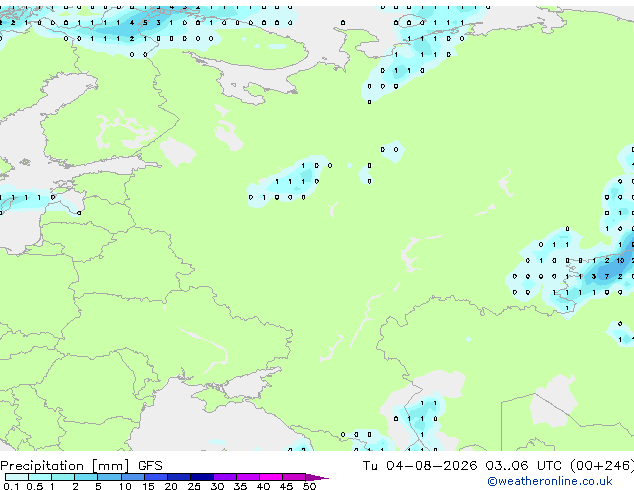Click the 20–25 mm dark blue legend swatch
634x490 pixels.
pyautogui.click(x=178, y=477)
